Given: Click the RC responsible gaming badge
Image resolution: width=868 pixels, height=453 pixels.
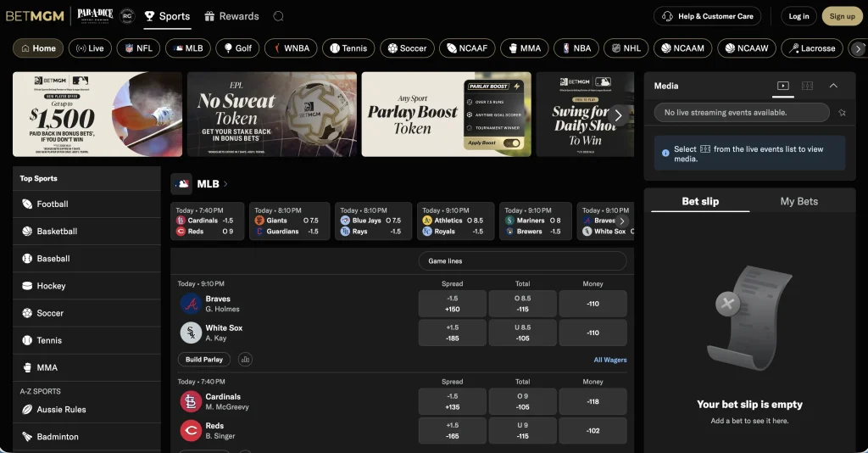Looking at the screenshot, I should (127, 16).
